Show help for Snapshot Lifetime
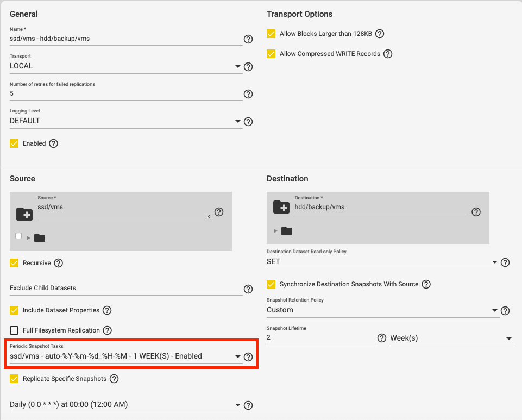The image size is (522, 420). 382,338
